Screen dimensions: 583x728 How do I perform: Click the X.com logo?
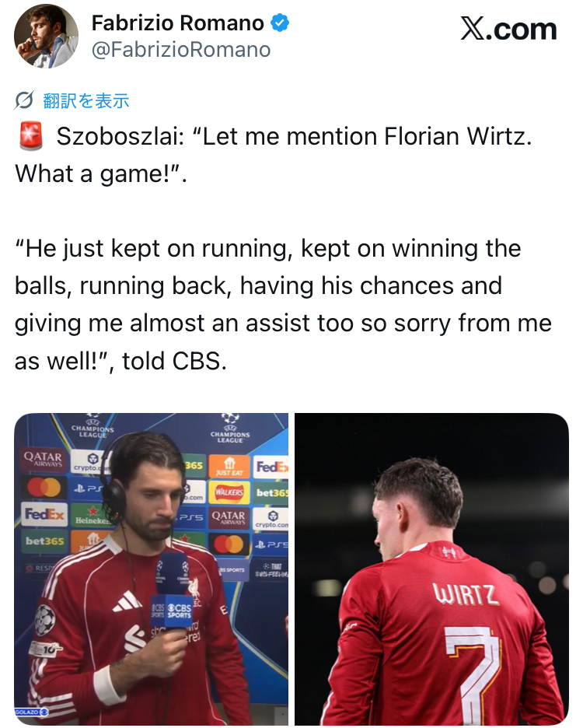(x=508, y=30)
